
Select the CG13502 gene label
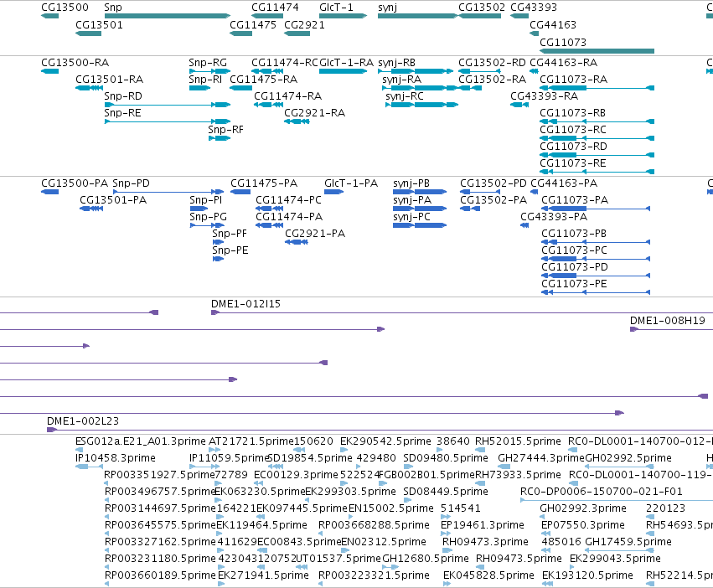(482, 8)
